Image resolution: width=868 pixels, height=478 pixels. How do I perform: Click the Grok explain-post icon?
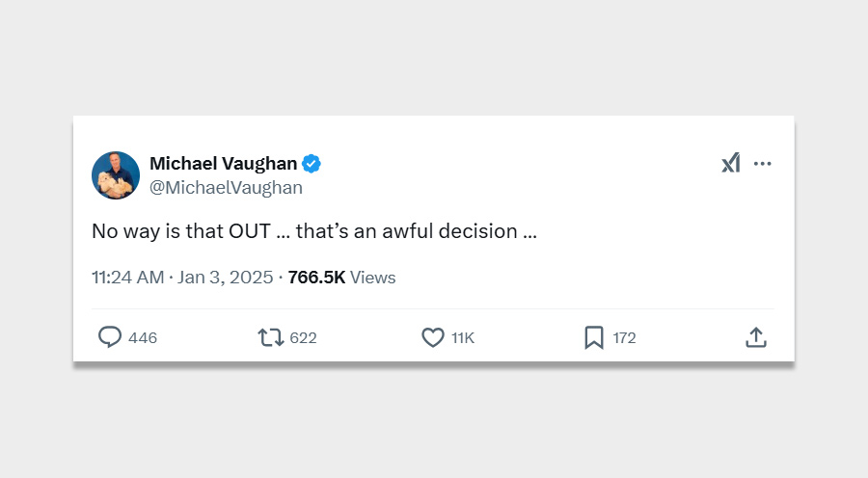(x=730, y=164)
